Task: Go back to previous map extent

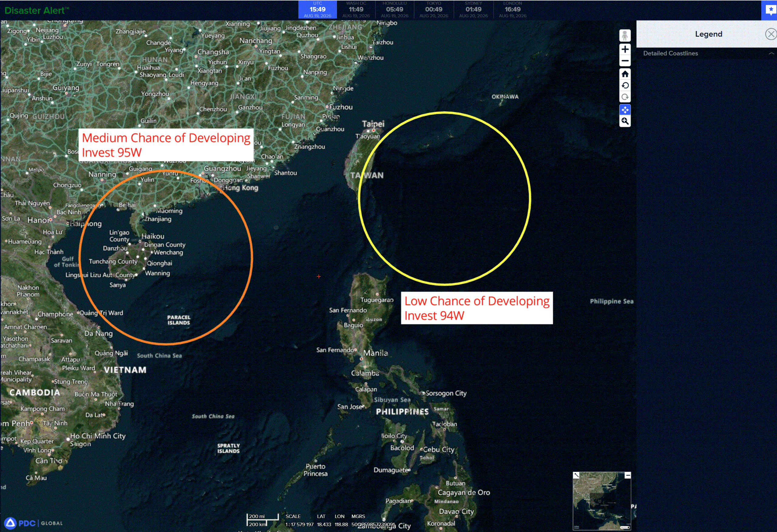Action: [x=625, y=86]
